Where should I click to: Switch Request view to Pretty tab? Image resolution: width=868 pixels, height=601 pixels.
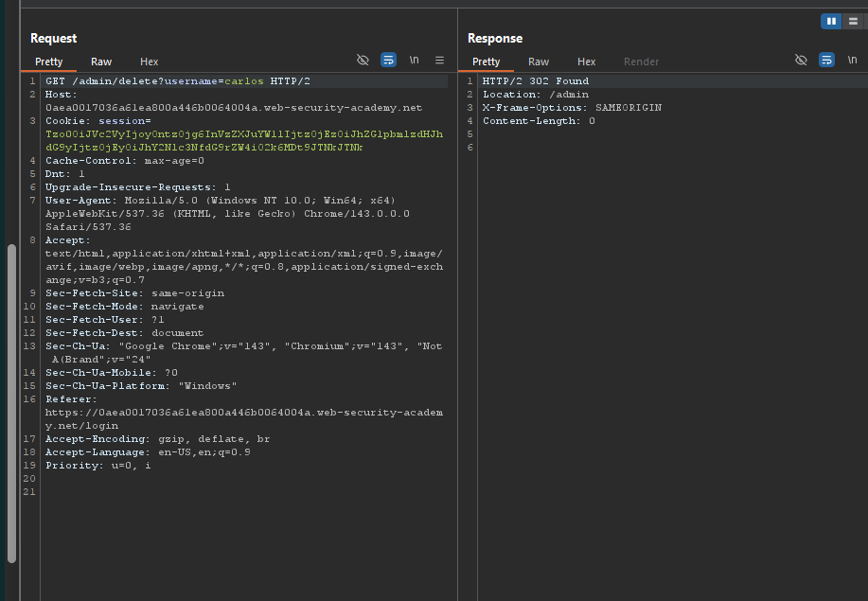[48, 62]
